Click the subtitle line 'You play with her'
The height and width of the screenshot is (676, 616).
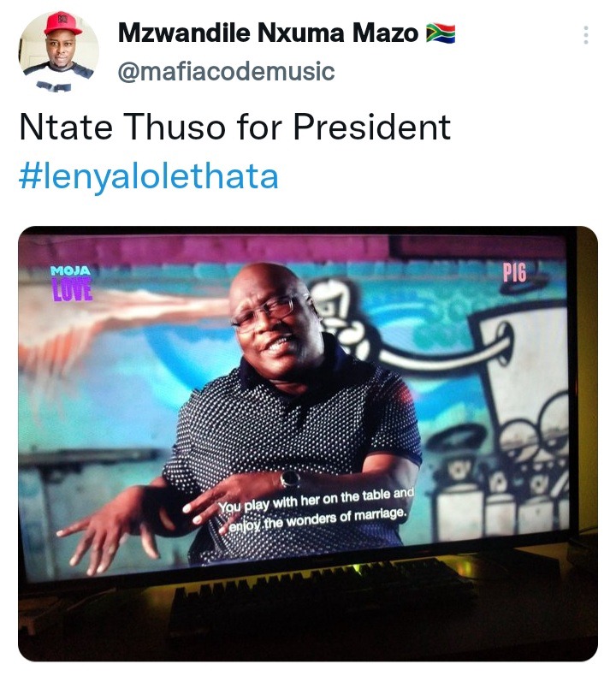[x=316, y=499]
